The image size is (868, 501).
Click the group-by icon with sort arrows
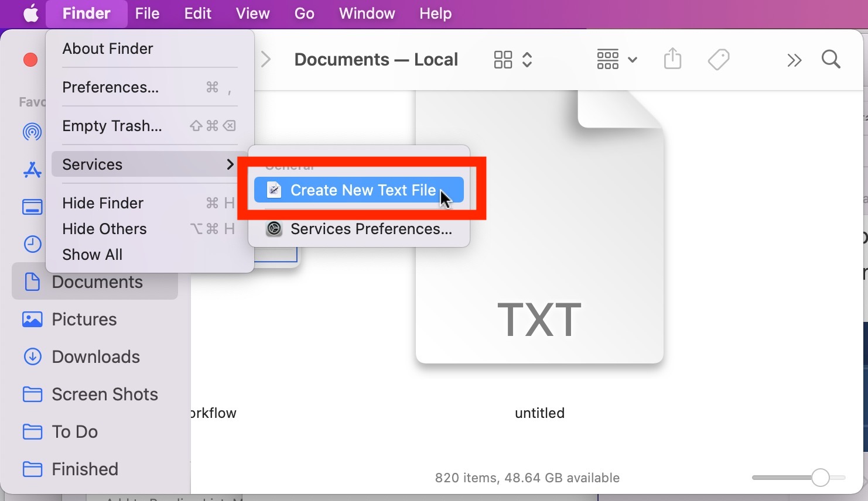[x=511, y=59]
